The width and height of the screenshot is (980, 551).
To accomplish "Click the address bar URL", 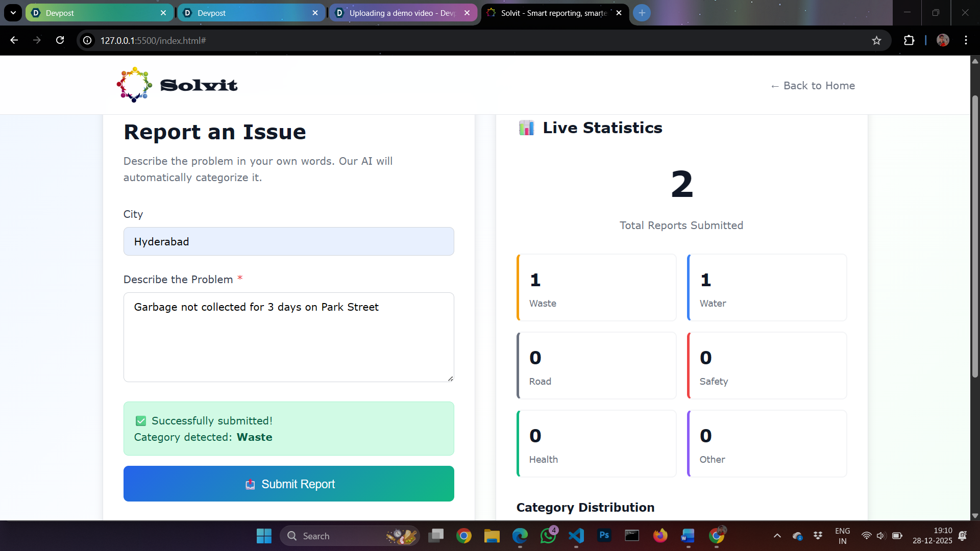I will (153, 40).
